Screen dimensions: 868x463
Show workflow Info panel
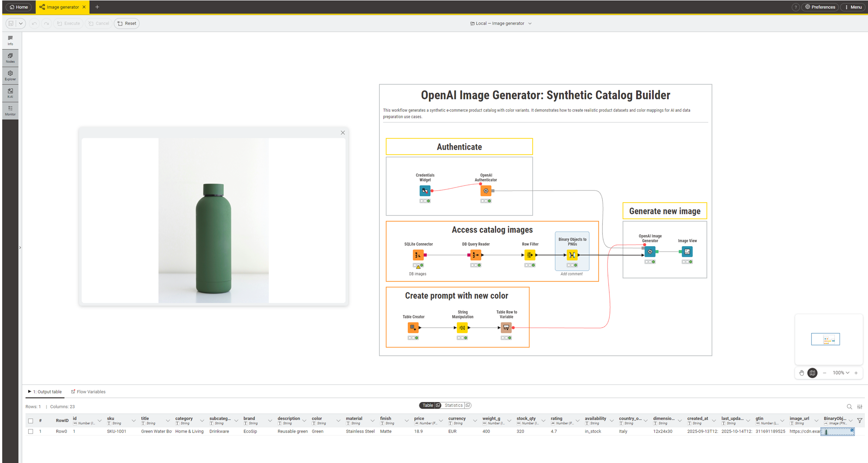10,41
